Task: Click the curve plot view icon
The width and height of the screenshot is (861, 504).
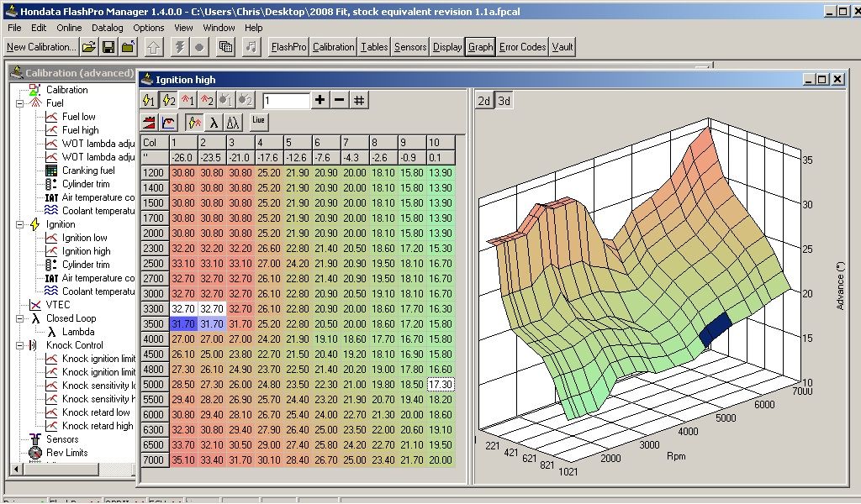Action: 168,122
